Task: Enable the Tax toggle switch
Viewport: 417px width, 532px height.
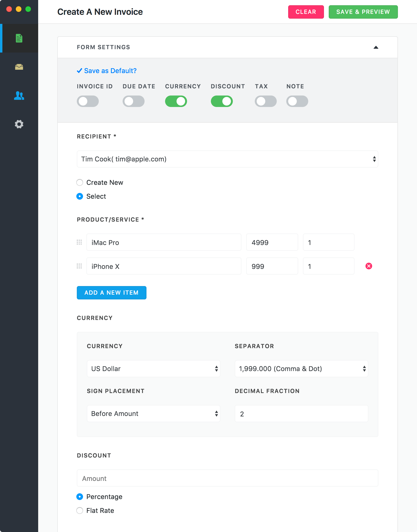Action: coord(266,101)
